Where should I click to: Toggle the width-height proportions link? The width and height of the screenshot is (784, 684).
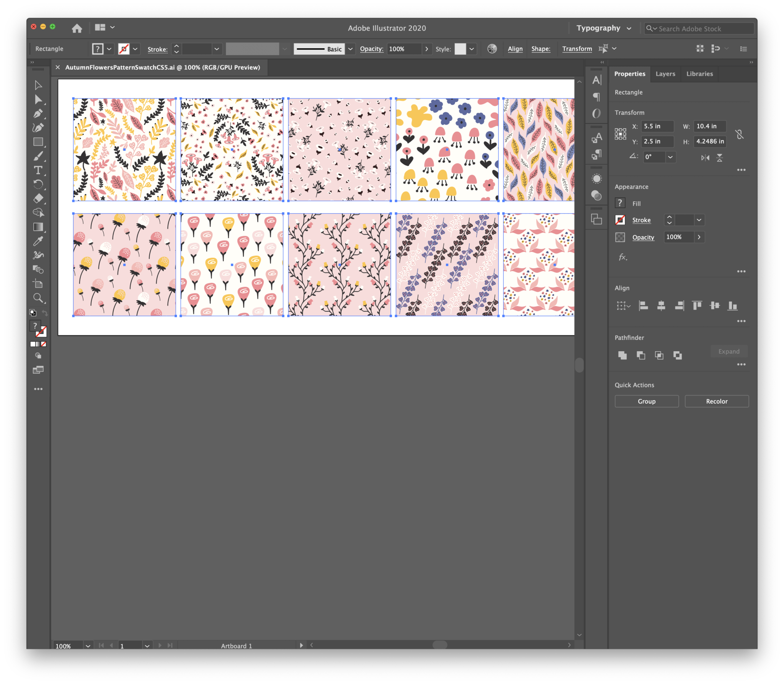[739, 134]
